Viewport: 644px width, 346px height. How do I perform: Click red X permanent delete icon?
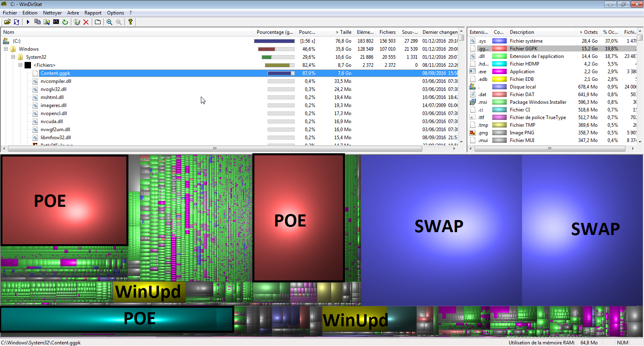[x=86, y=22]
